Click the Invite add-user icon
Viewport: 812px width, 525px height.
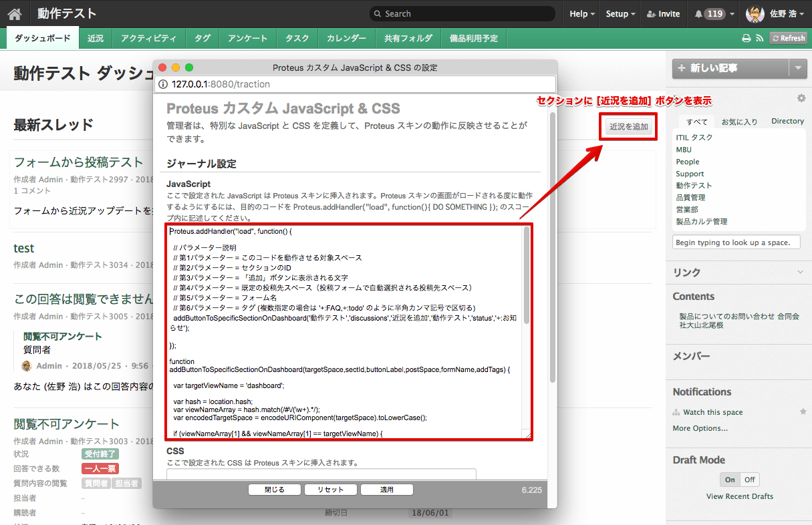click(652, 14)
